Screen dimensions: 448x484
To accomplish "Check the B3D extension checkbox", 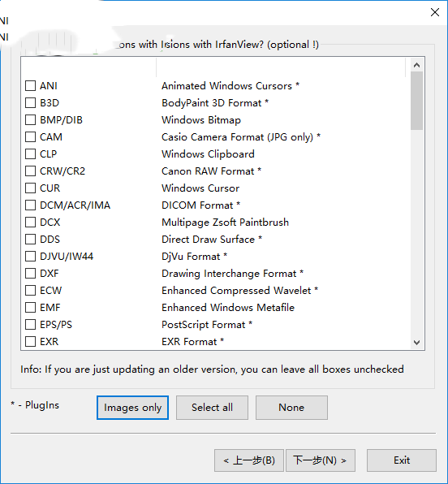I will [x=30, y=102].
